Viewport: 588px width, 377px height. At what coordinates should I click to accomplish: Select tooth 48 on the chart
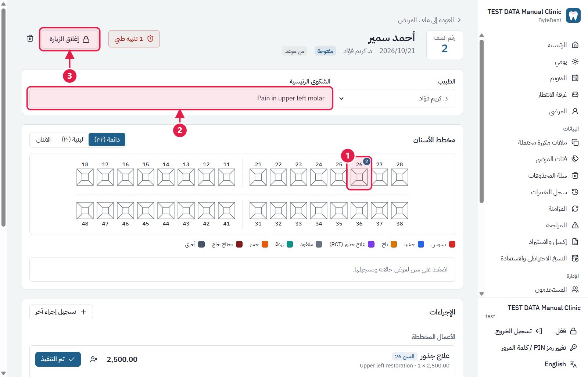click(x=85, y=210)
